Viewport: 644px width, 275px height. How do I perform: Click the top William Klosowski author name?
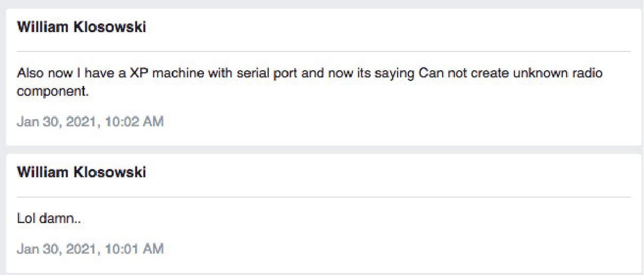[x=82, y=28]
